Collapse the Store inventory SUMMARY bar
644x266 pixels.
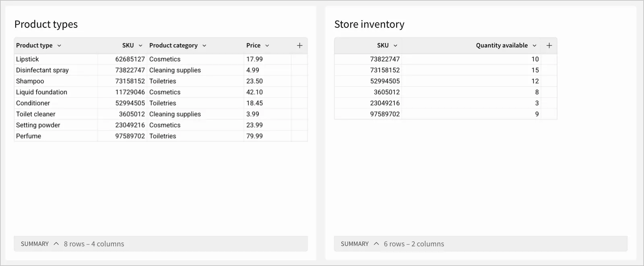point(376,244)
